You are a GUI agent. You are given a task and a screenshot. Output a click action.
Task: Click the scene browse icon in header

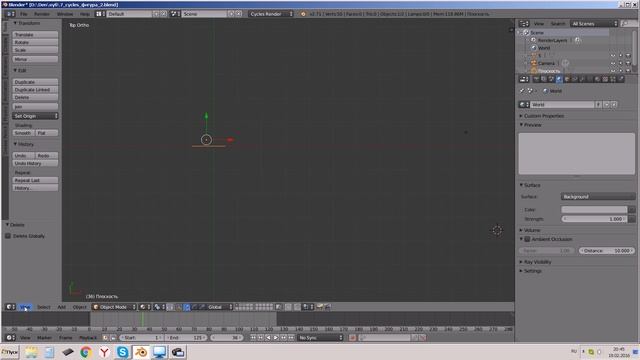click(x=176, y=14)
